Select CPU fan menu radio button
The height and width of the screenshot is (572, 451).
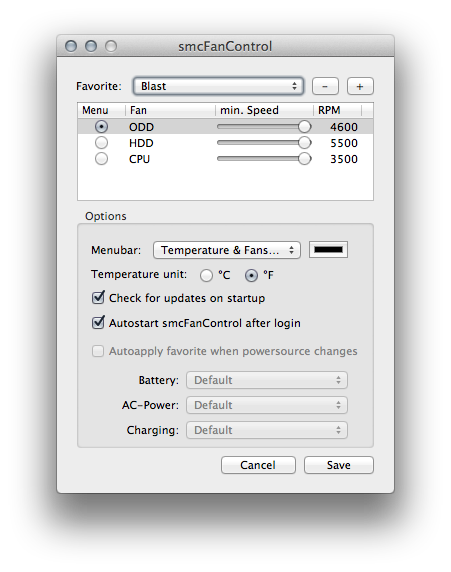101,159
